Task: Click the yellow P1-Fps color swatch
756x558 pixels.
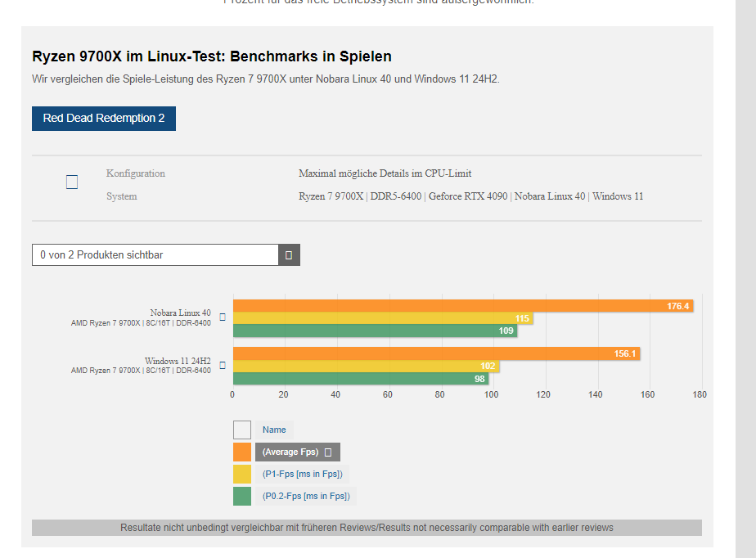Action: tap(242, 474)
